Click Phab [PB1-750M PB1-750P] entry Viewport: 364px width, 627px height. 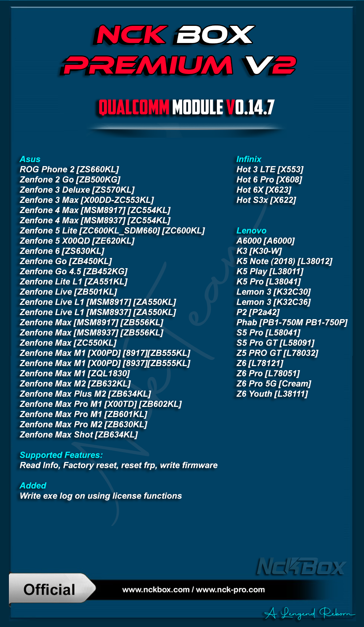[x=292, y=322]
